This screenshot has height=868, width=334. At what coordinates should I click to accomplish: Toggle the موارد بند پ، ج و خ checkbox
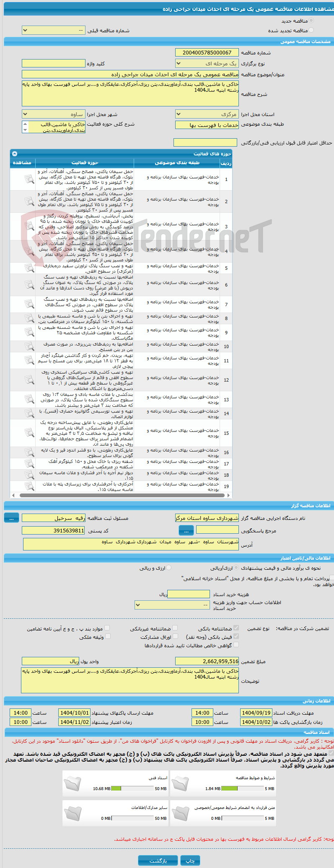[107, 628]
